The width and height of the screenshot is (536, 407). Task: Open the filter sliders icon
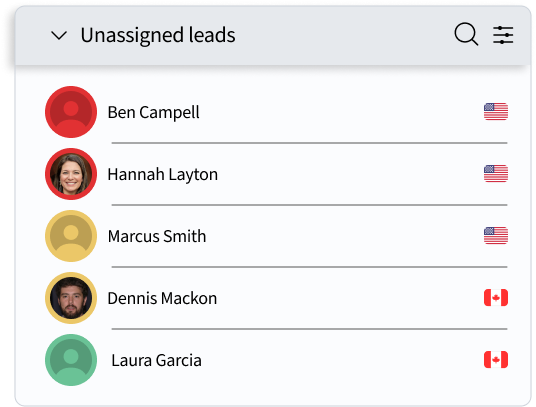tap(503, 35)
